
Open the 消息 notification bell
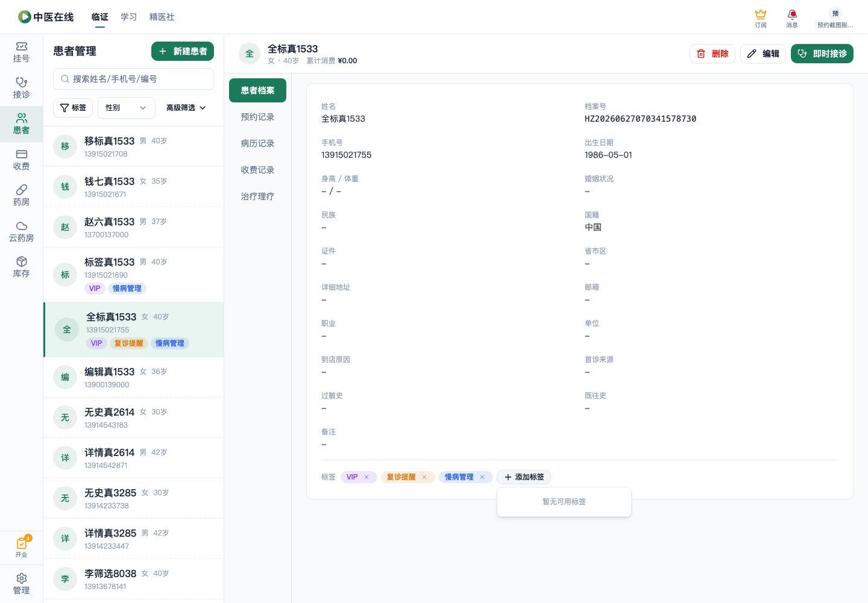click(792, 18)
